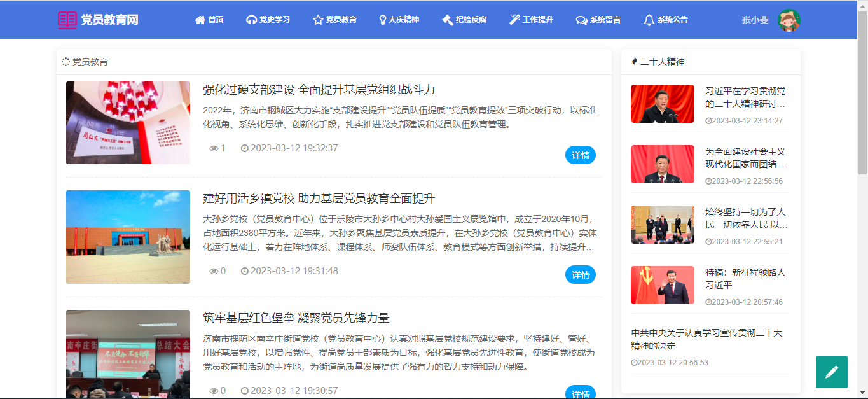Click the green pencil edit floating button
Viewport: 868px width, 399px height.
point(832,372)
